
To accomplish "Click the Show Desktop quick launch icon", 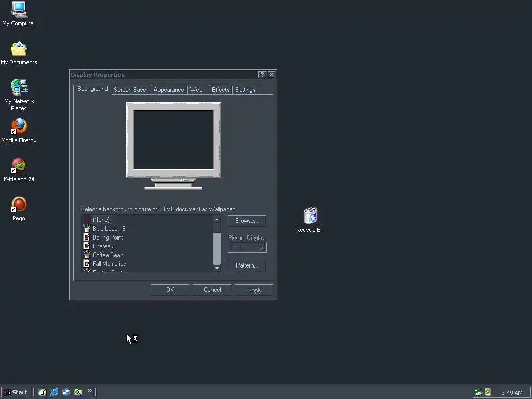I will coord(42,392).
